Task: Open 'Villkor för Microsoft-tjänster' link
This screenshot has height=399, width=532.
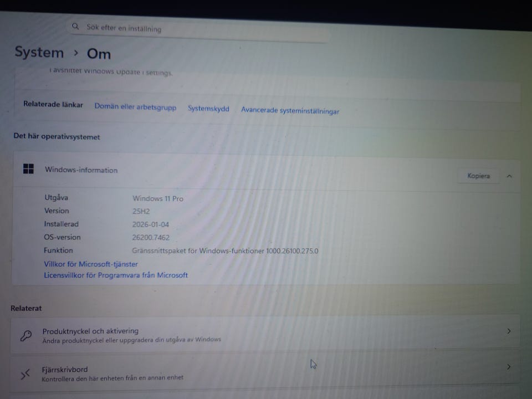Action: click(90, 264)
